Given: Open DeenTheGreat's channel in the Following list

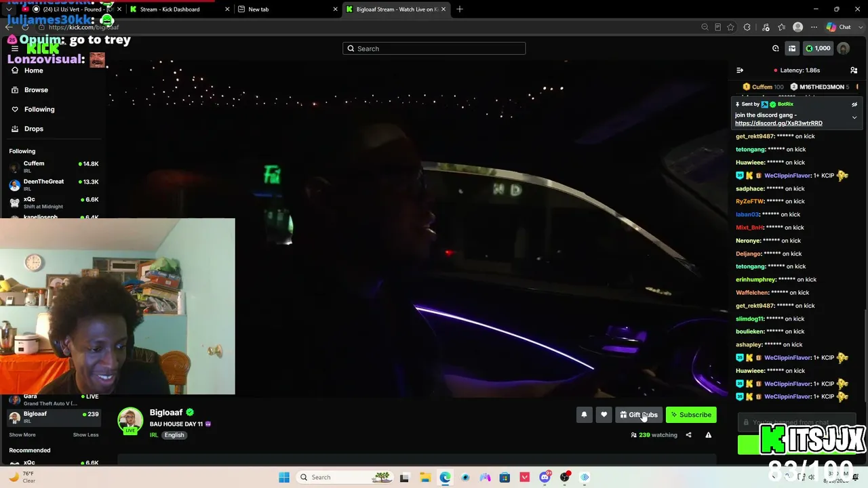Looking at the screenshot, I should pyautogui.click(x=54, y=185).
